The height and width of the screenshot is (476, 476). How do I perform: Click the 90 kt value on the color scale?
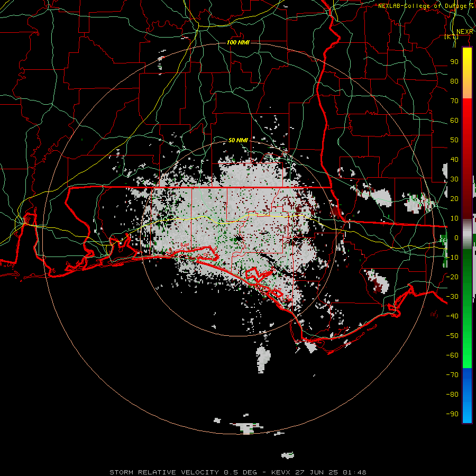click(454, 62)
